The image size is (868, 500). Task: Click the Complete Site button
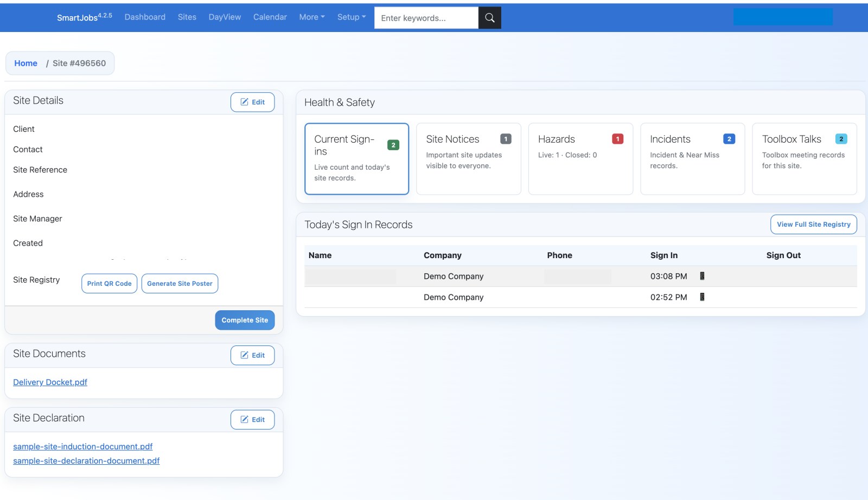245,320
